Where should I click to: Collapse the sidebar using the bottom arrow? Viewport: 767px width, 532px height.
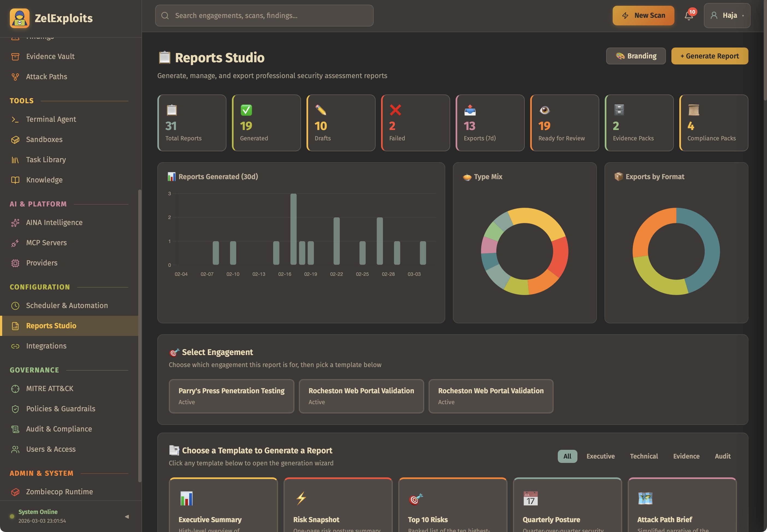coord(127,517)
